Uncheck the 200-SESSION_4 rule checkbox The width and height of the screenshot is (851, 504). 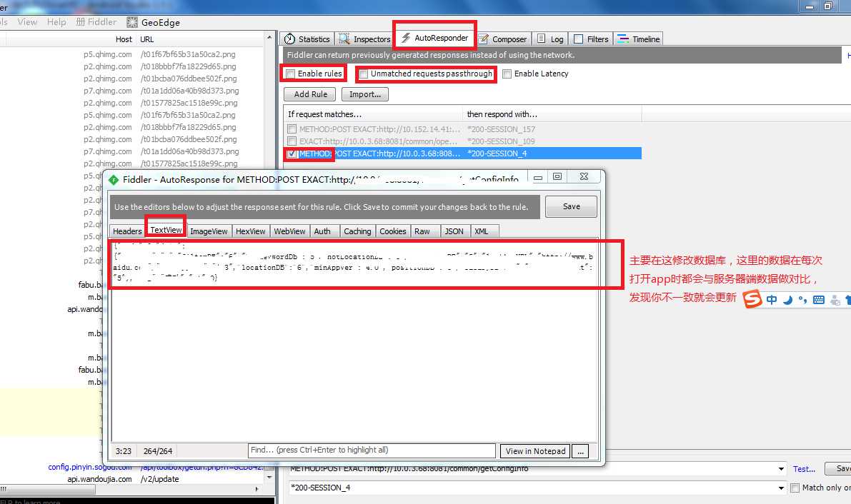click(292, 153)
